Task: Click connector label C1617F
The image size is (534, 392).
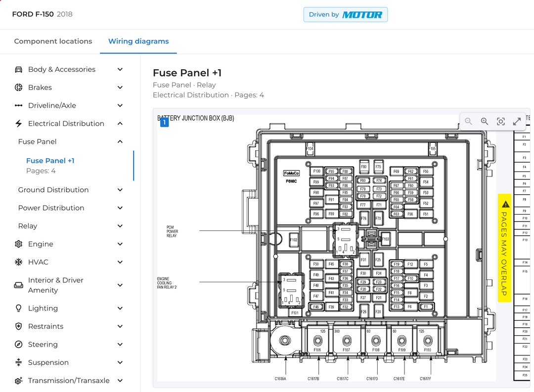Action: coord(425,379)
